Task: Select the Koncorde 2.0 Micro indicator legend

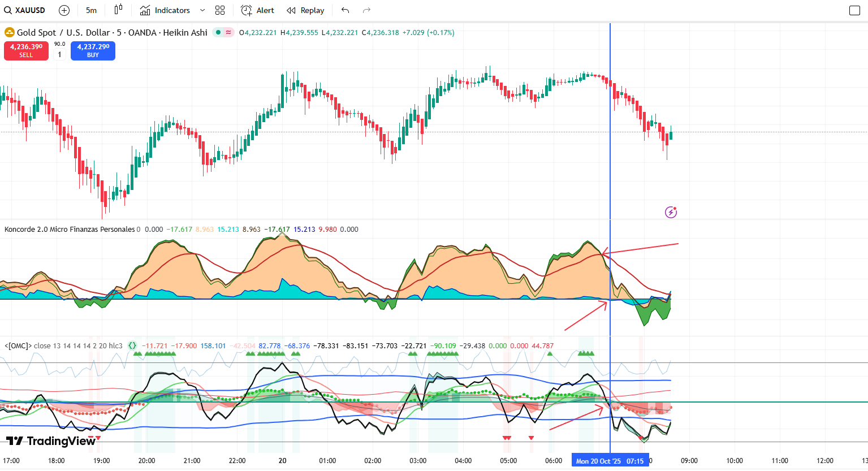Action: 70,229
